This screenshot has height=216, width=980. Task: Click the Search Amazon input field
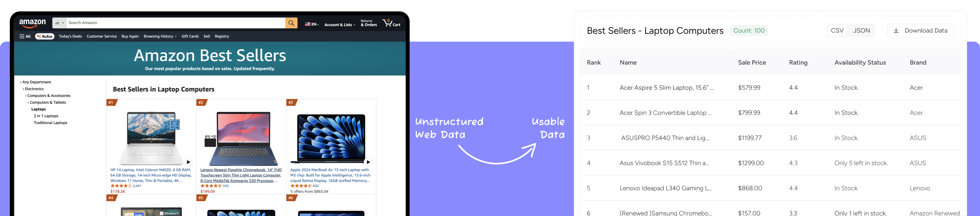176,23
